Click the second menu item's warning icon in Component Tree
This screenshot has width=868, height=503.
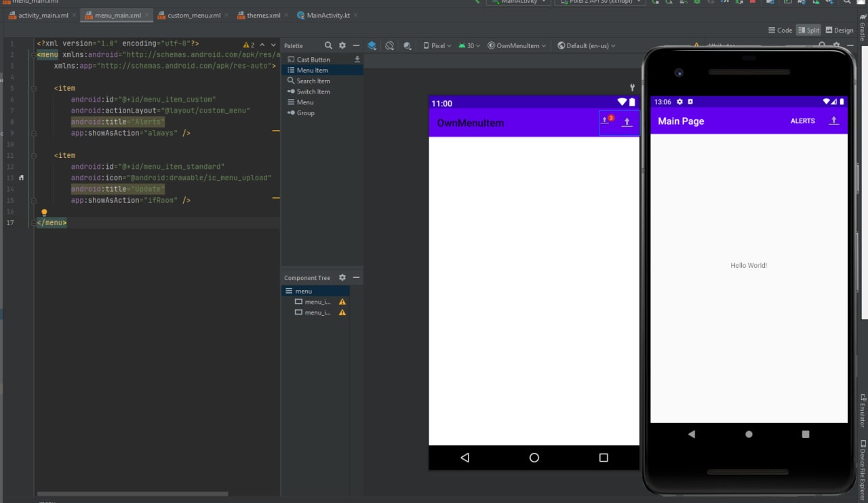pyautogui.click(x=342, y=313)
